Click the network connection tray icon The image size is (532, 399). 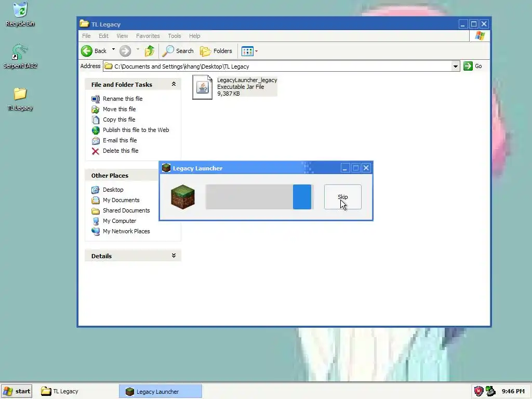pyautogui.click(x=490, y=391)
